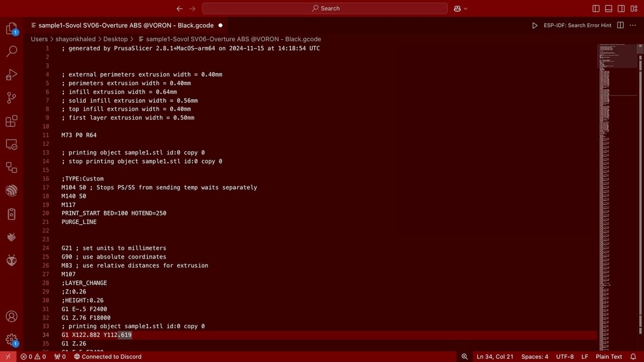Viewport: 644px width, 362px height.
Task: Go forward with the right arrow
Action: [x=192, y=9]
